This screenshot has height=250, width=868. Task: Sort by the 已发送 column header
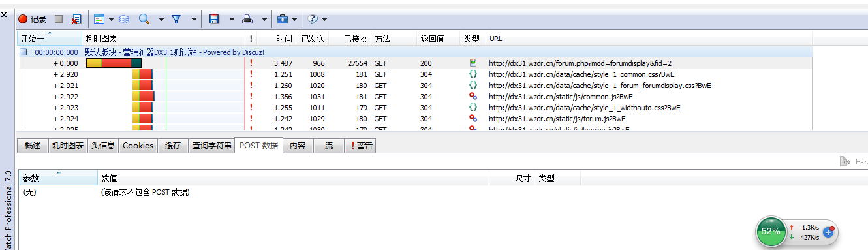tap(313, 39)
